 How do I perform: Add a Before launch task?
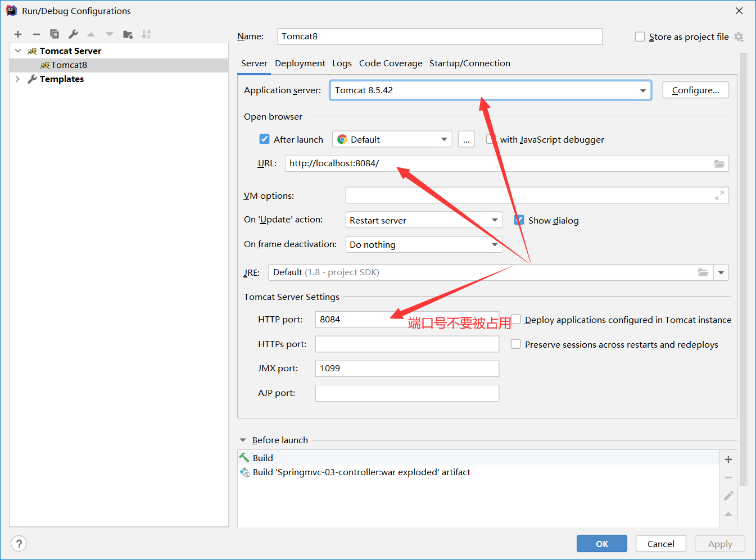728,459
